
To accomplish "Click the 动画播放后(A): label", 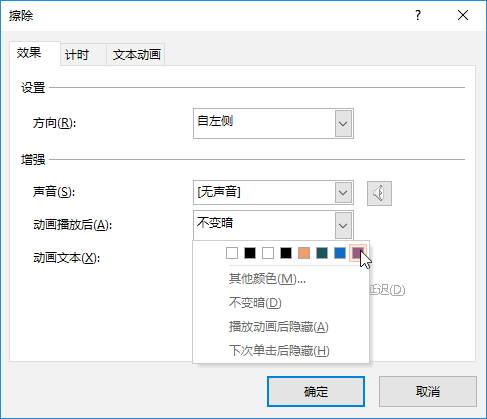I will [72, 225].
